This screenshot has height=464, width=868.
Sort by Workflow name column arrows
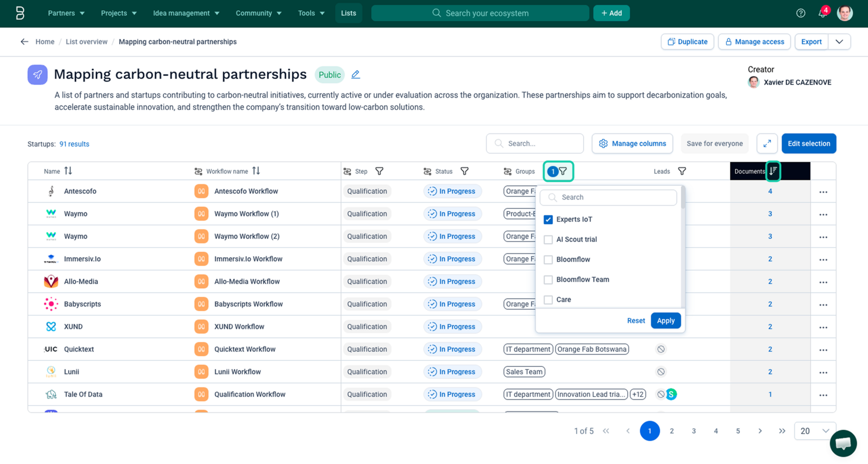tap(256, 171)
